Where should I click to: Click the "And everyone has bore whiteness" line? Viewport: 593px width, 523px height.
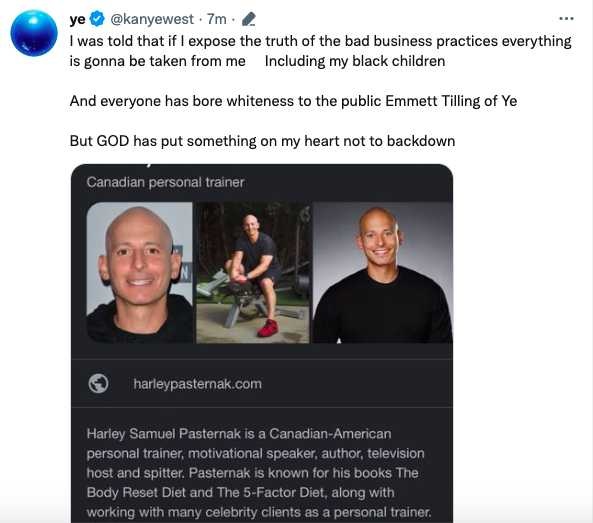pos(293,101)
